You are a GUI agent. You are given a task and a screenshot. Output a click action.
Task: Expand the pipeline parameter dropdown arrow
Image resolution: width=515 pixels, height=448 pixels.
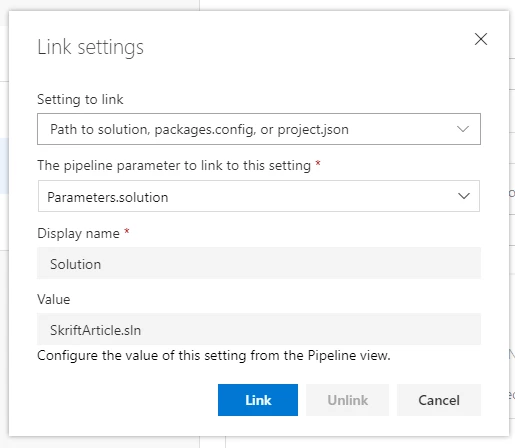coord(464,196)
